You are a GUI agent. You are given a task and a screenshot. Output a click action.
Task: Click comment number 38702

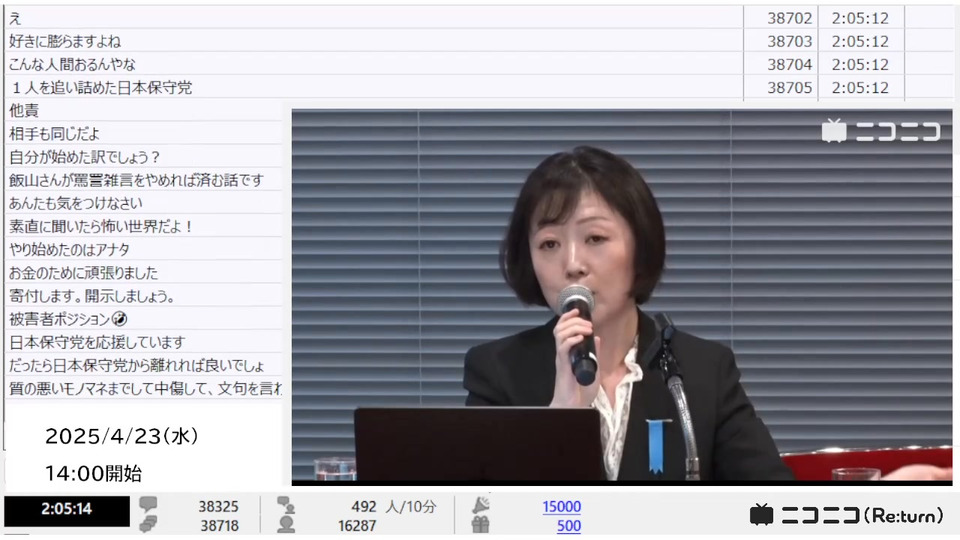[789, 18]
